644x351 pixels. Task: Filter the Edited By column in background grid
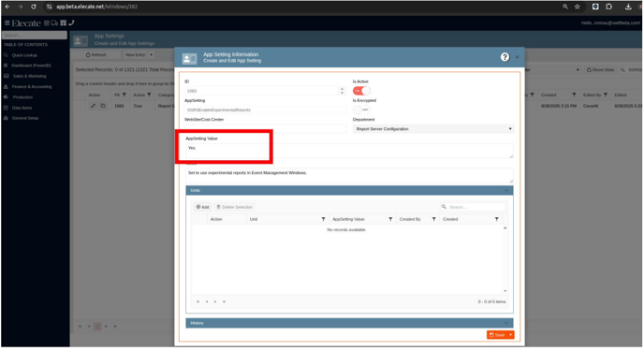pos(606,95)
